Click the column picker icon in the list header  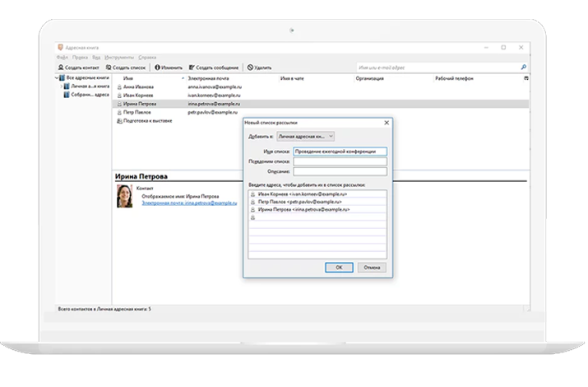tap(526, 77)
